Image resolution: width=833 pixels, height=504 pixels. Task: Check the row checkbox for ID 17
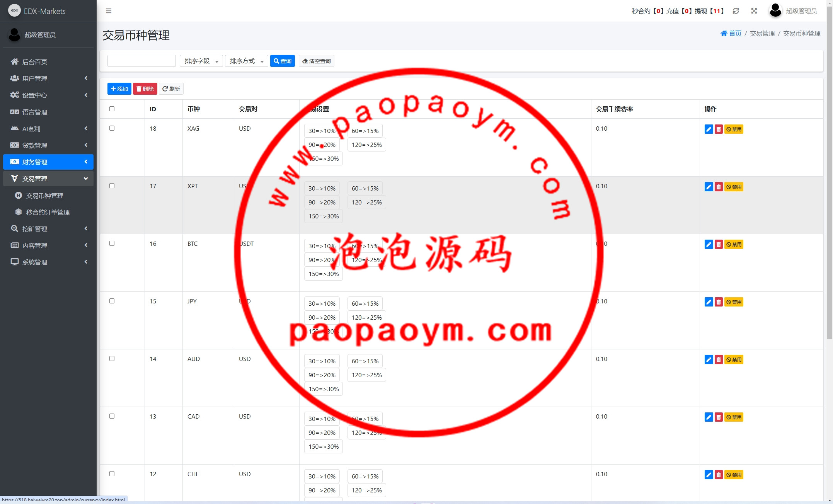pos(112,186)
